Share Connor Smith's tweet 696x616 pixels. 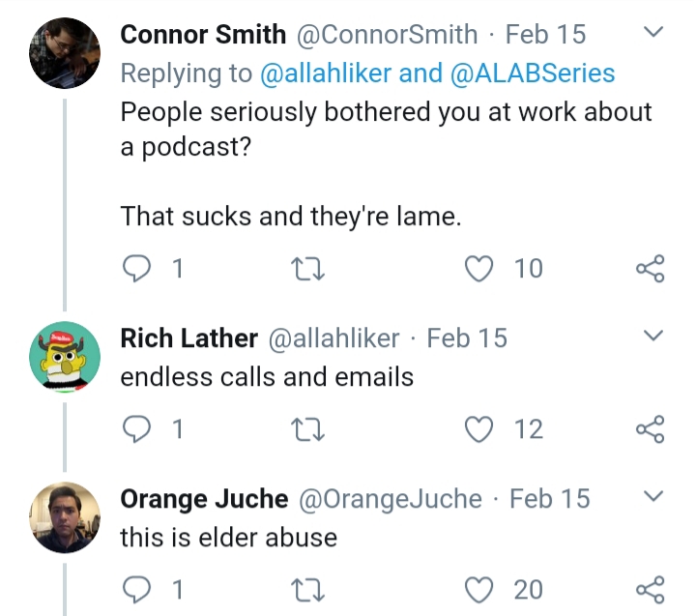(x=651, y=269)
